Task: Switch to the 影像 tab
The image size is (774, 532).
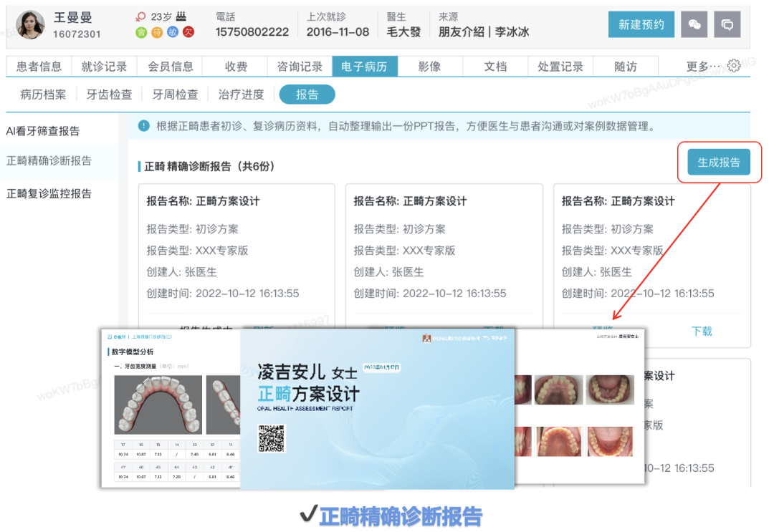Action: pyautogui.click(x=430, y=67)
